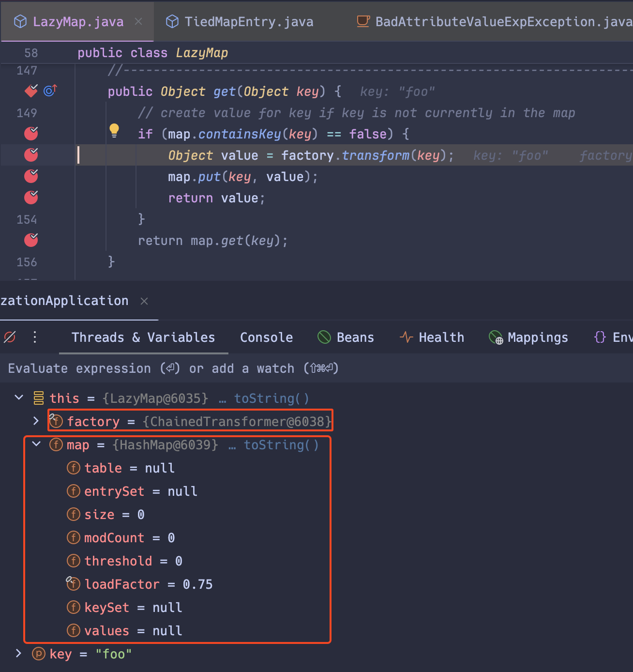Expand the key variable node

click(18, 654)
